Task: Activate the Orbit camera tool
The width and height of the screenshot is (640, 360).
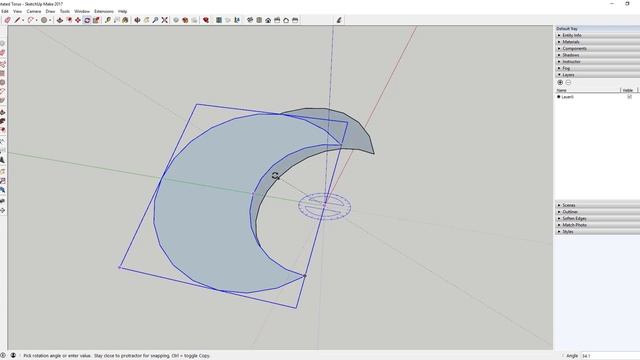Action: pyautogui.click(x=138, y=20)
